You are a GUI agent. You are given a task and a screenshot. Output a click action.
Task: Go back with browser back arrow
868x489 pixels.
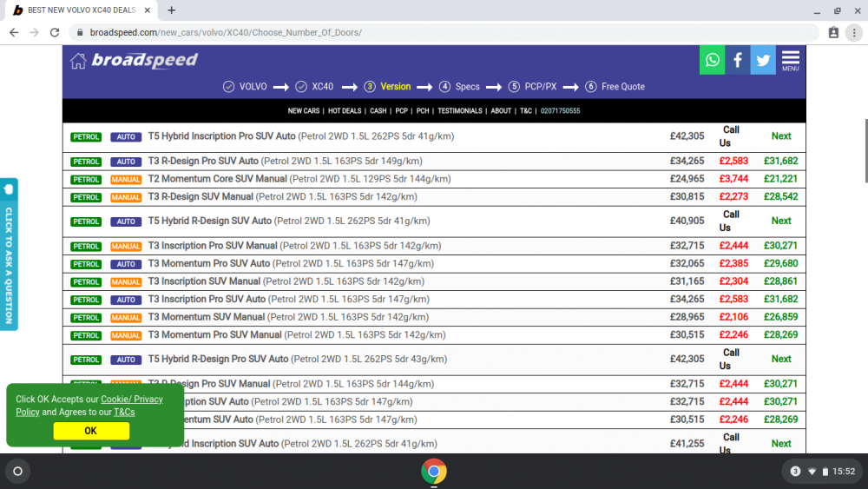tap(14, 33)
